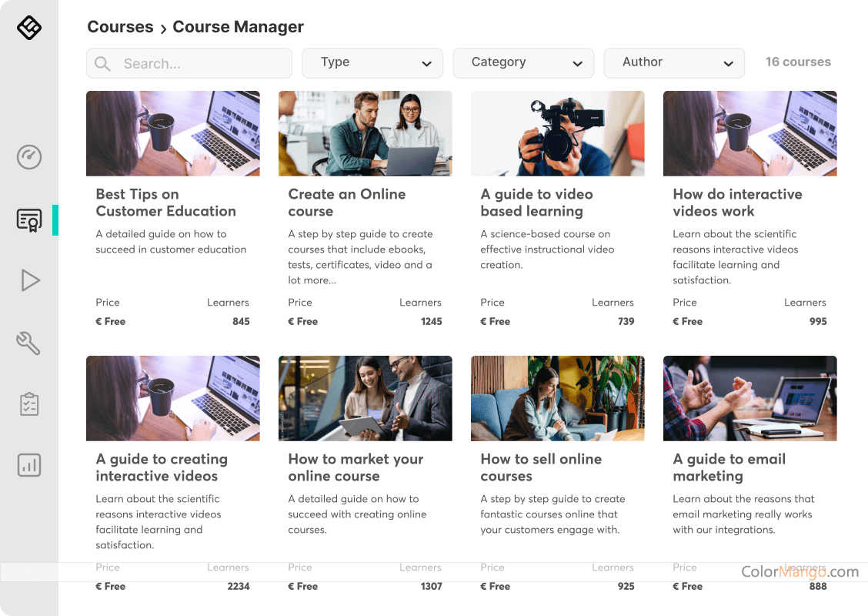The image size is (868, 616).
Task: Open the dashboard gauge icon
Action: tap(29, 158)
